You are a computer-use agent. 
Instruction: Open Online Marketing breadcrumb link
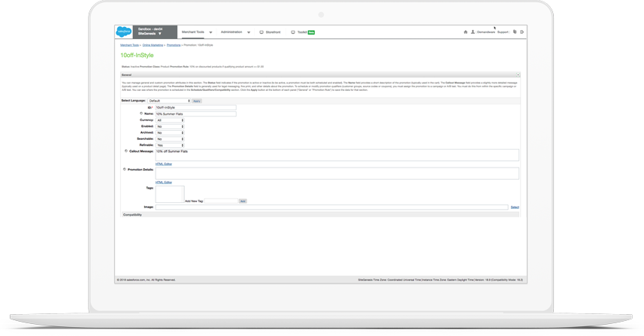pyautogui.click(x=153, y=45)
